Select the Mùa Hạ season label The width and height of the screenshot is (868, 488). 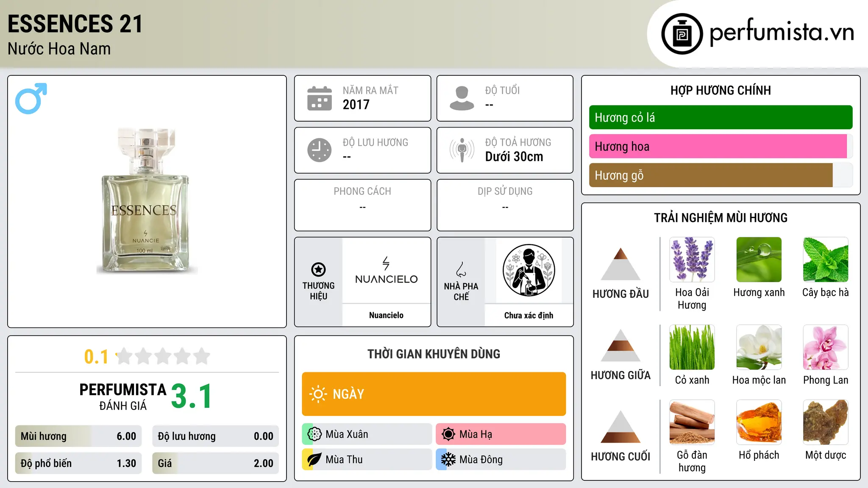[476, 434]
